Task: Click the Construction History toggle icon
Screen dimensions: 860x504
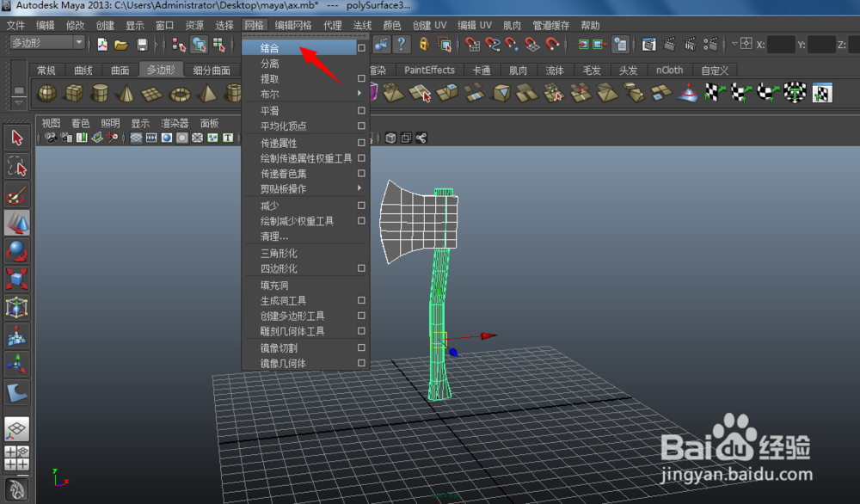Action: pyautogui.click(x=620, y=45)
